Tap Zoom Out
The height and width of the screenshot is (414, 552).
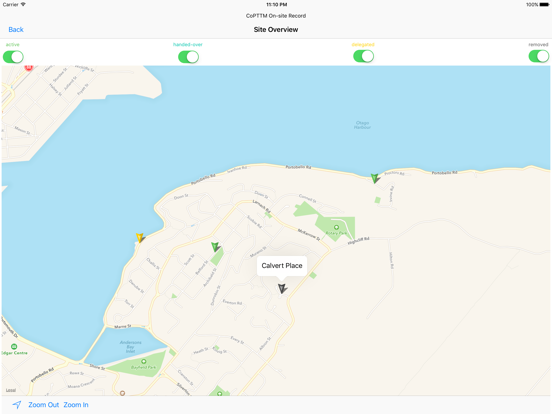point(44,405)
